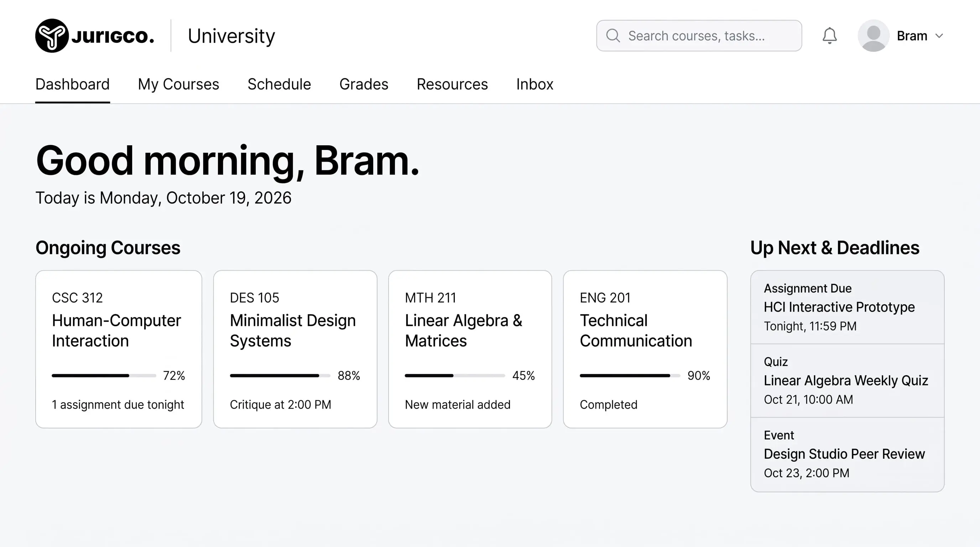
Task: Click the 'Up Next & Deadlines' heading
Action: (x=835, y=248)
